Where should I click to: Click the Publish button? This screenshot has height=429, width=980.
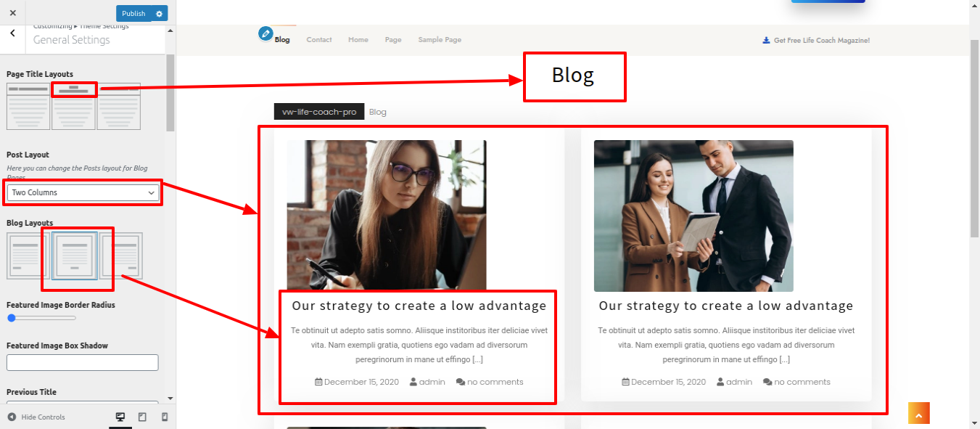click(133, 13)
